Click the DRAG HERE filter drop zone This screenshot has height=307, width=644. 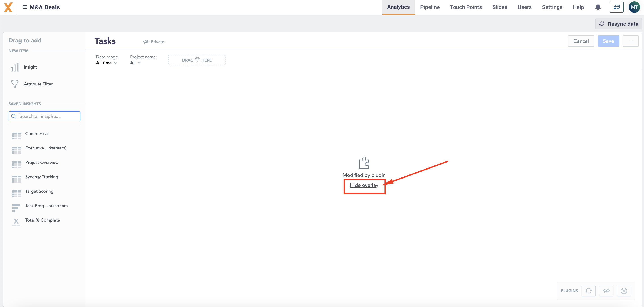pyautogui.click(x=197, y=60)
